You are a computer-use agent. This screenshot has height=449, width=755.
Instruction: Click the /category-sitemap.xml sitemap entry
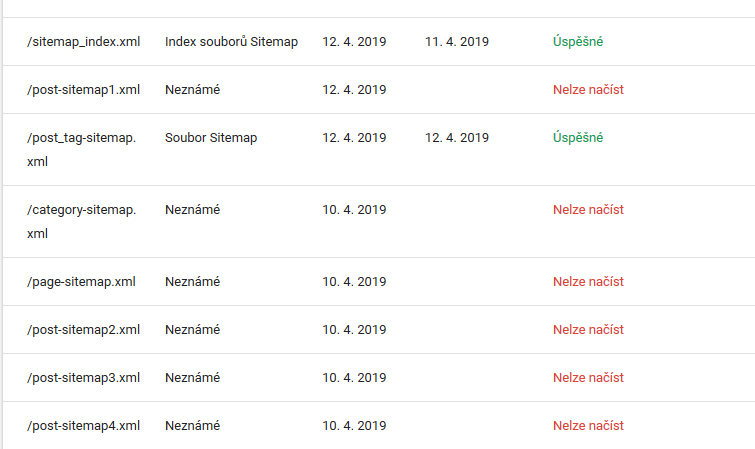coord(378,222)
